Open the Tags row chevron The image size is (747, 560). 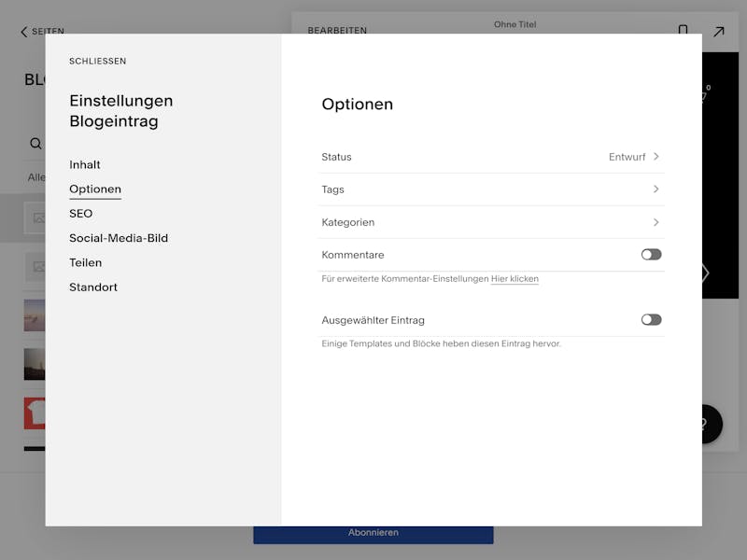[x=656, y=189]
